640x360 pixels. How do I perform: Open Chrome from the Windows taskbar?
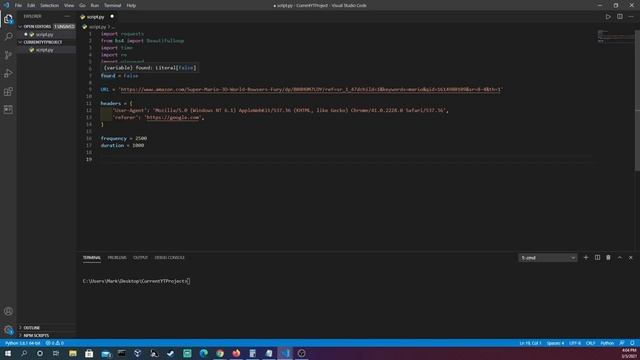[x=220, y=353]
